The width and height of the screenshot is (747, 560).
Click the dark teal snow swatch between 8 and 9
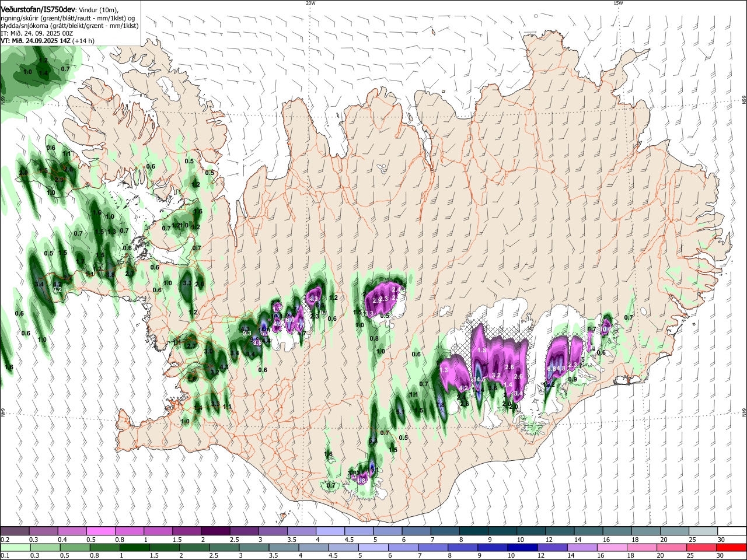tap(472, 531)
